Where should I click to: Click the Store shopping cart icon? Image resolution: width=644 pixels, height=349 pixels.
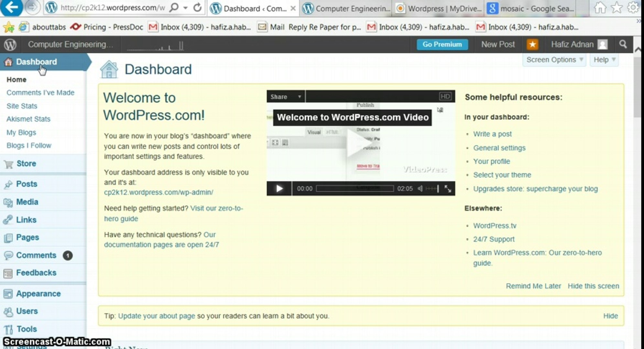[8, 164]
